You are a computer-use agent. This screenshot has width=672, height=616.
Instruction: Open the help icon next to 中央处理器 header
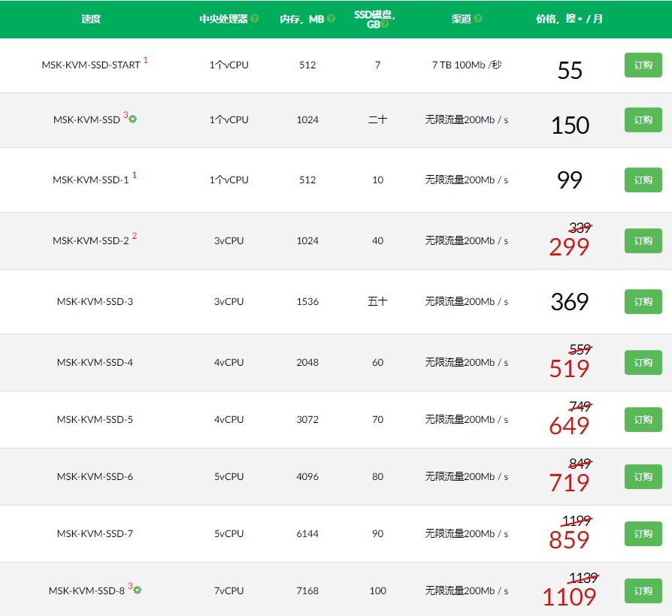pyautogui.click(x=256, y=18)
